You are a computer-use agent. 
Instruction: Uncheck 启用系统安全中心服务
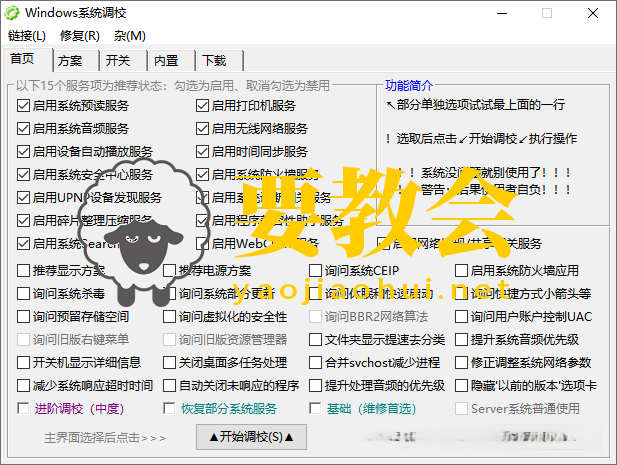click(24, 175)
